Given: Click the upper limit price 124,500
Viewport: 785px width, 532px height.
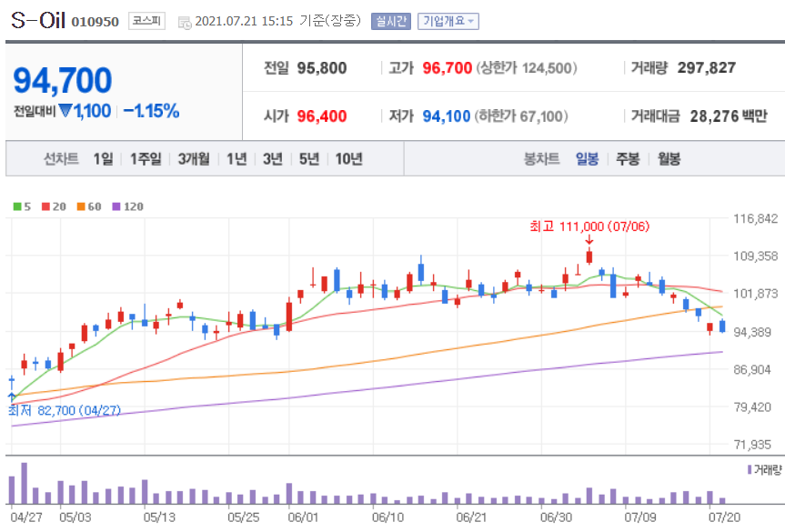Looking at the screenshot, I should click(x=547, y=68).
